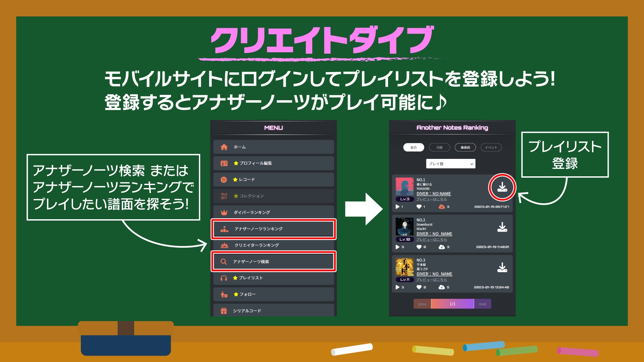Click the 千本桜 album thumbnail

[x=405, y=267]
